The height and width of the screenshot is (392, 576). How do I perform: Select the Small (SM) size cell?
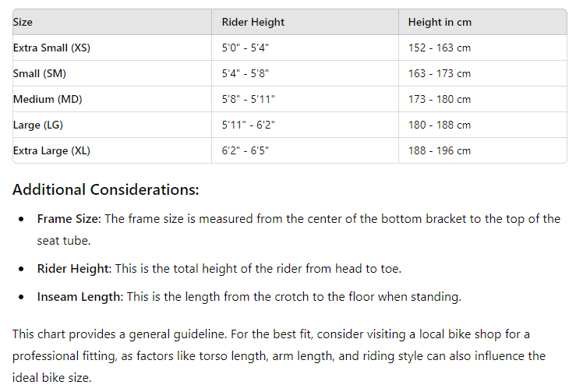click(x=41, y=74)
